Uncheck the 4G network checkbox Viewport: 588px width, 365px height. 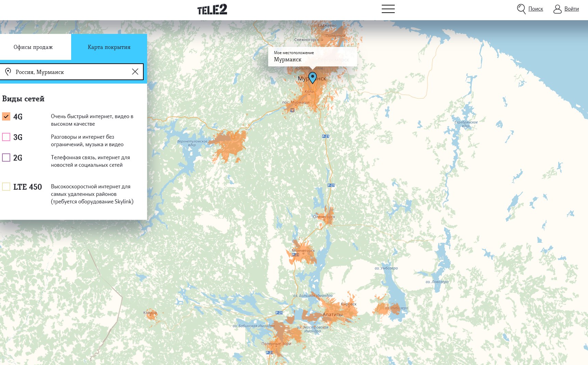coord(6,116)
